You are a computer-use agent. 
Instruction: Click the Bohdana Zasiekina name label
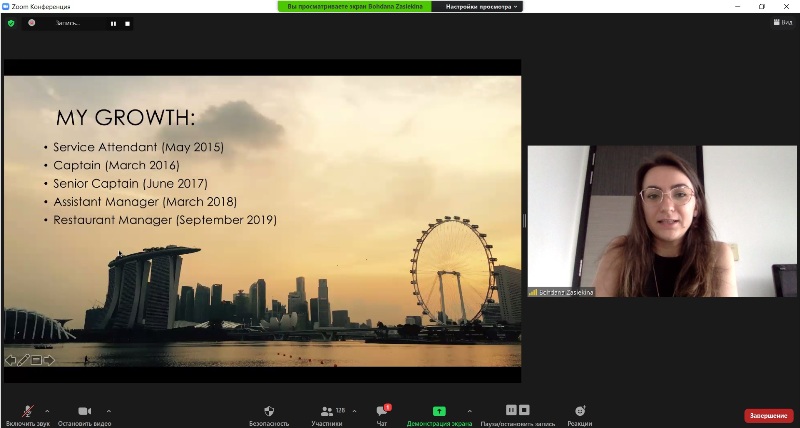point(566,292)
